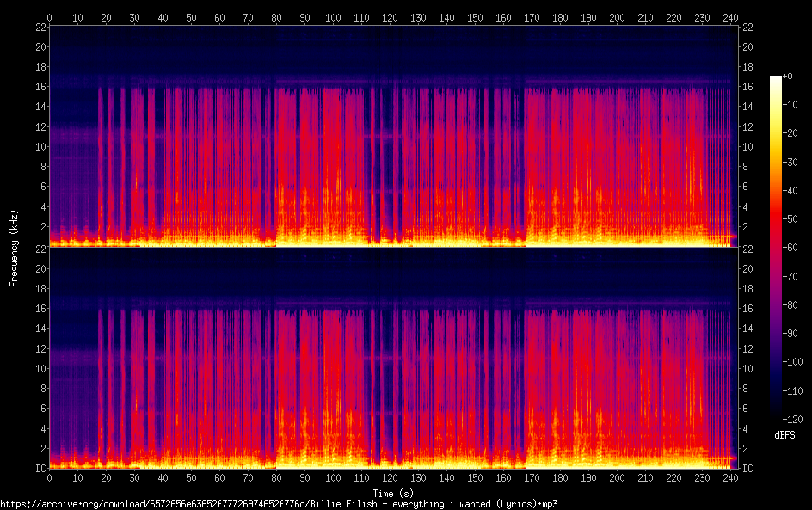Click the dBFS label under the color scale
The width and height of the screenshot is (812, 510).
(784, 435)
